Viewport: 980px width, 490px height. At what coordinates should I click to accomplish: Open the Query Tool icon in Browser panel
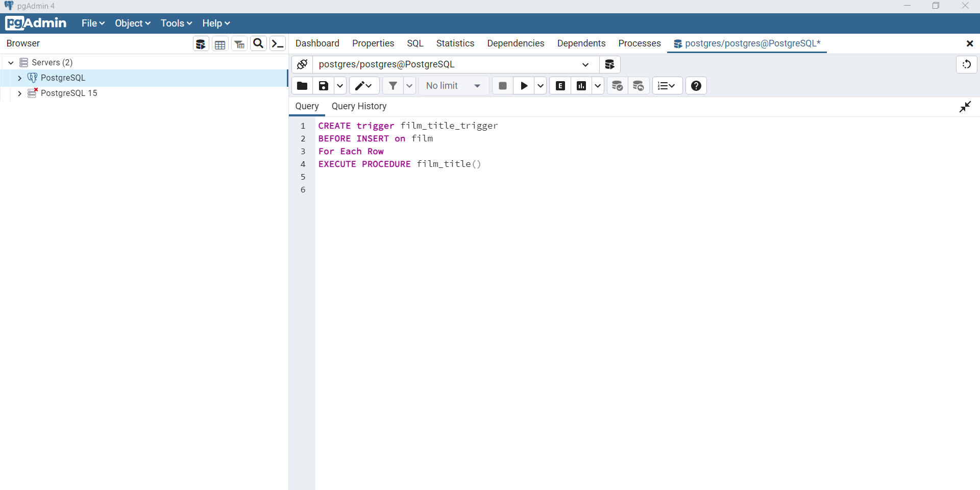(201, 44)
